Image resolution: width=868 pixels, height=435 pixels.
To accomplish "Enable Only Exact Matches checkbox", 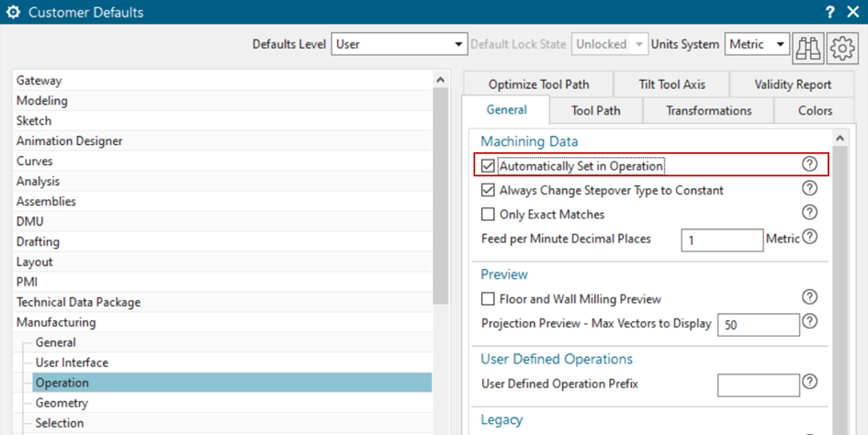I will pyautogui.click(x=488, y=215).
